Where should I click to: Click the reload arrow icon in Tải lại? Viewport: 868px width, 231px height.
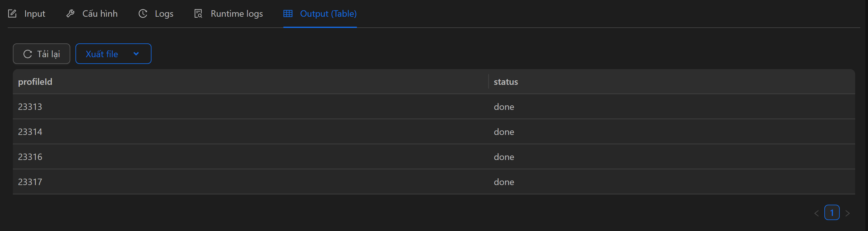(28, 54)
